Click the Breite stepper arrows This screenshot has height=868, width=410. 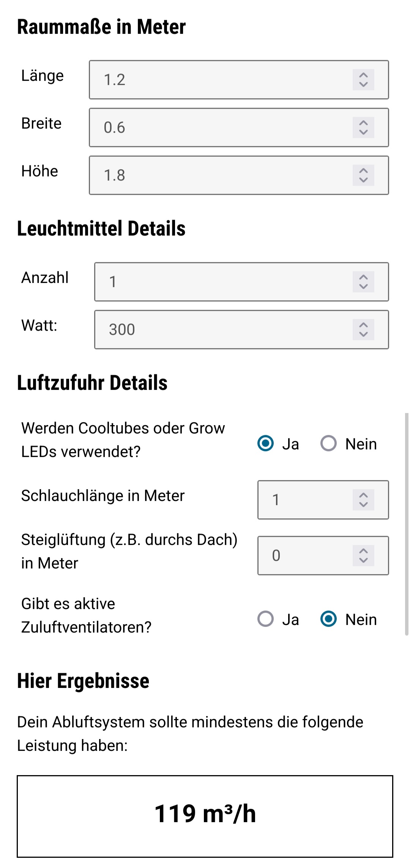point(363,127)
